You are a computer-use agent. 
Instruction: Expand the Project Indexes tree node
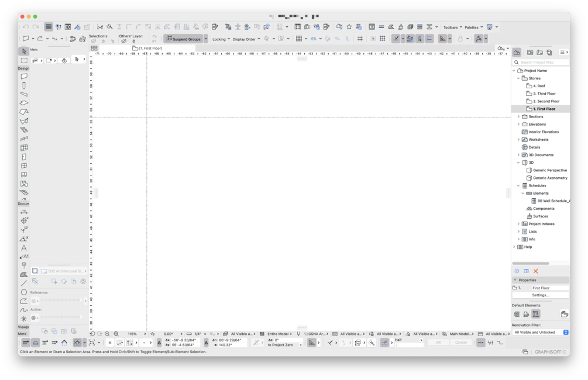pyautogui.click(x=518, y=224)
